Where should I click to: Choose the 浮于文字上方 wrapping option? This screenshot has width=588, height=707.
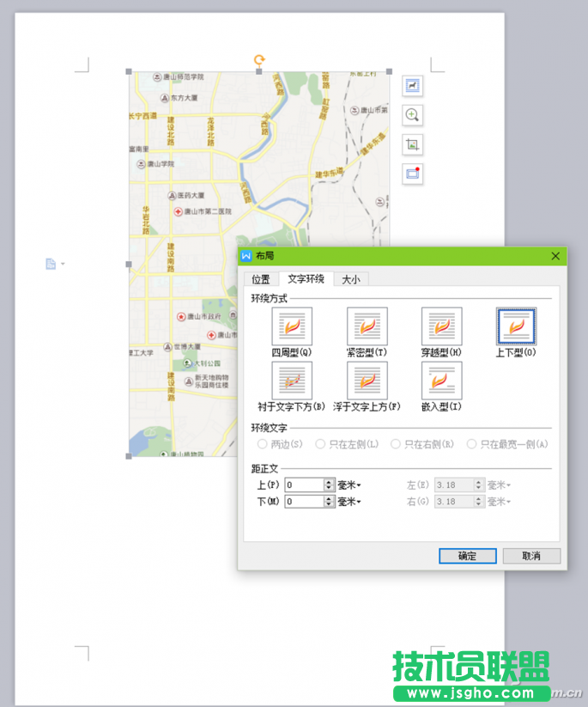pos(367,381)
